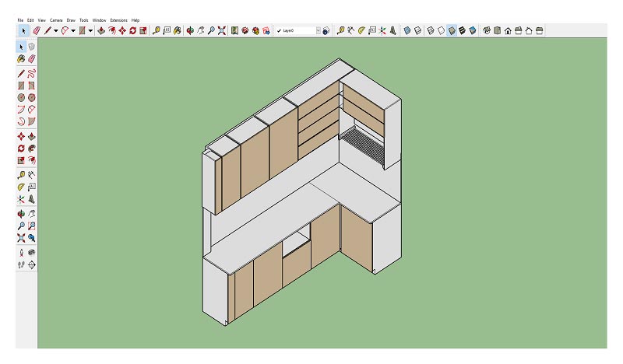Select the Zoom Window tool

[x=32, y=226]
